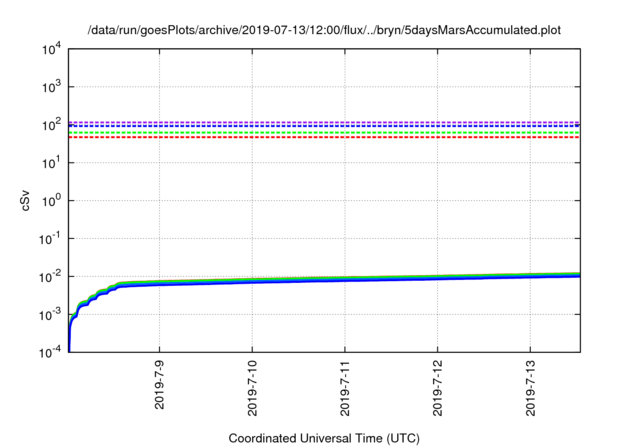
Task: Click the 10^-4 y-axis tick label
Action: [50, 352]
